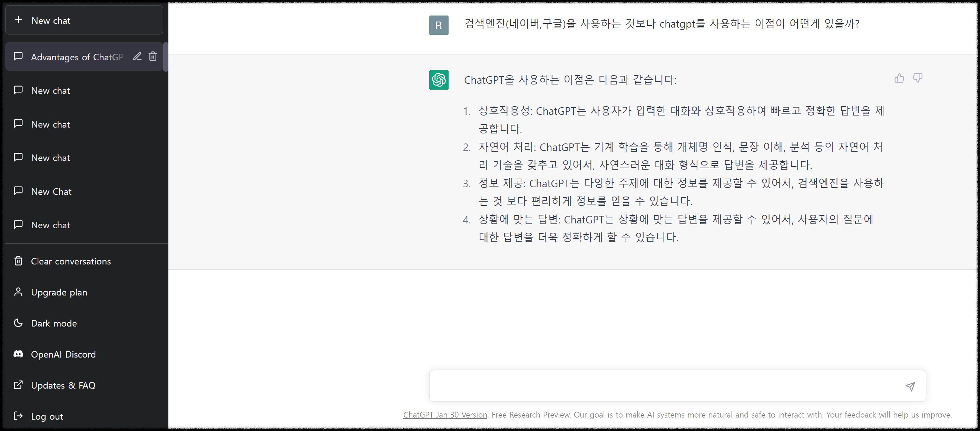Click the sidebar conversation list scrollbar

[x=166, y=57]
